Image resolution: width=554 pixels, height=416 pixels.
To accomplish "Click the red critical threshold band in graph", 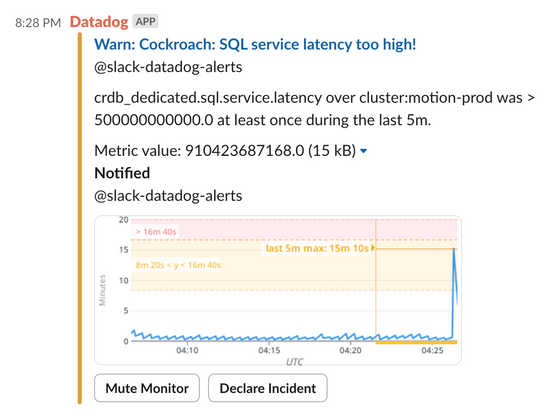I will (x=294, y=230).
